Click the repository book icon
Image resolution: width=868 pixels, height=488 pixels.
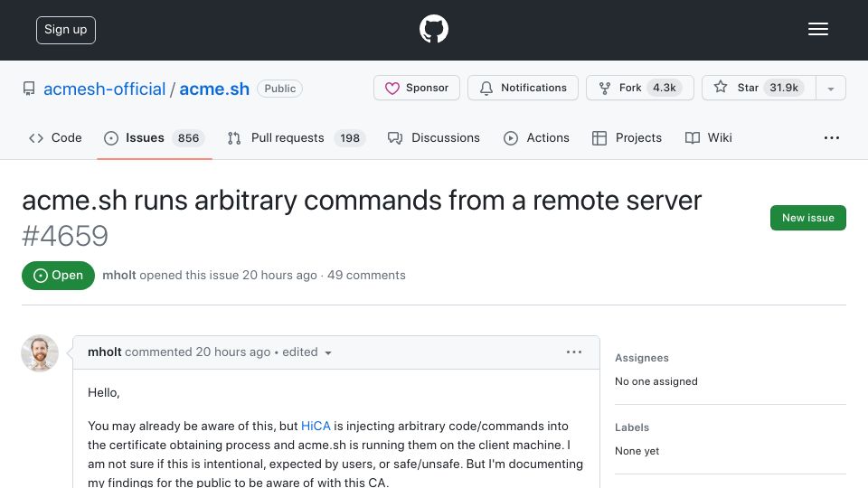29,89
